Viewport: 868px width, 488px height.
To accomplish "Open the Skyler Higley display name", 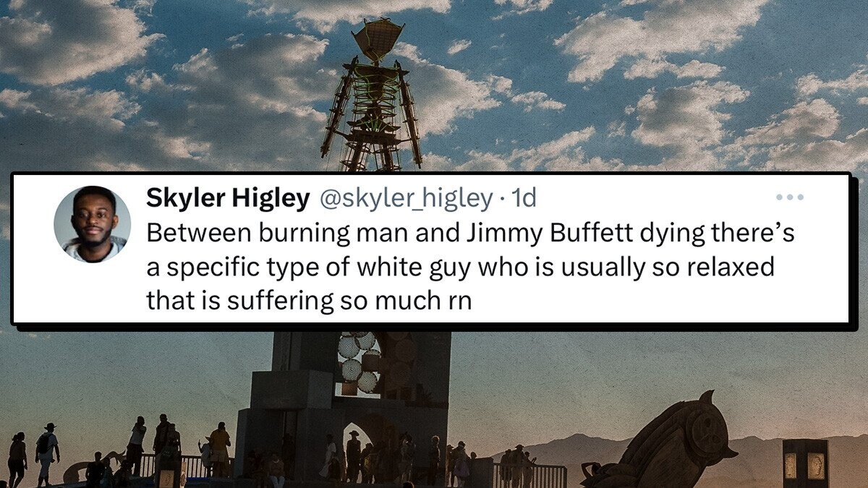I will 227,198.
